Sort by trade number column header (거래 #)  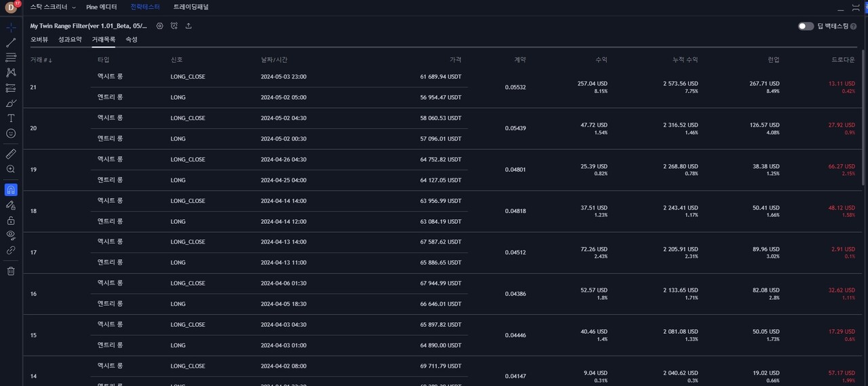[41, 60]
